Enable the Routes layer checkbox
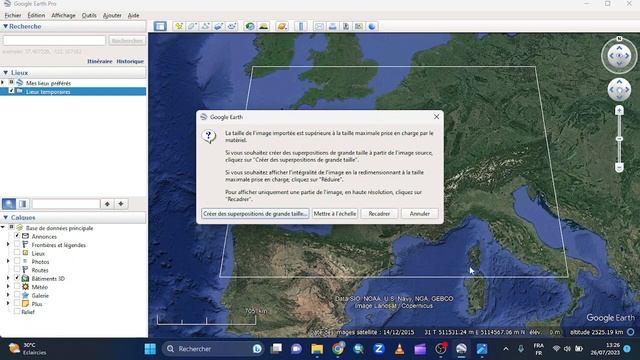Screen dimensions: 640x360 coord(17,269)
